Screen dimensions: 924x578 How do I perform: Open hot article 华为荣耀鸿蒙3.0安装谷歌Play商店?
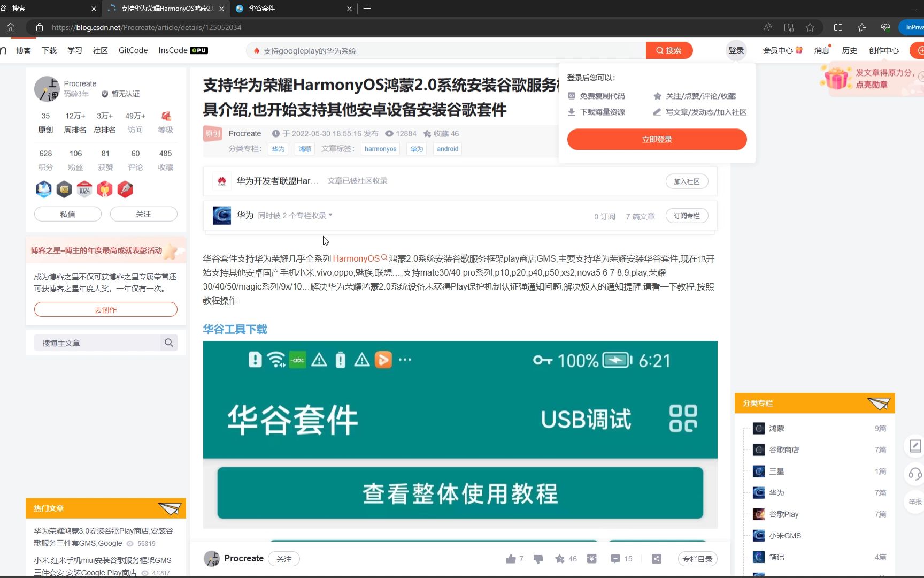click(x=104, y=537)
